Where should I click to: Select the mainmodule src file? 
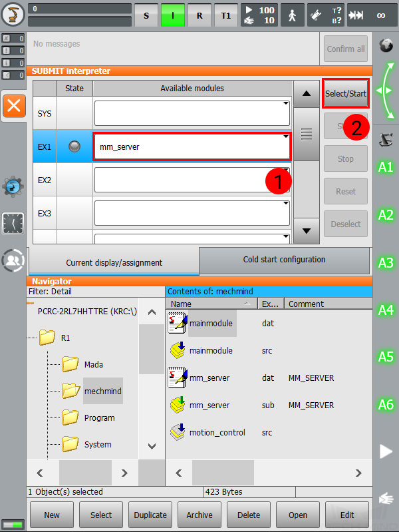click(211, 350)
